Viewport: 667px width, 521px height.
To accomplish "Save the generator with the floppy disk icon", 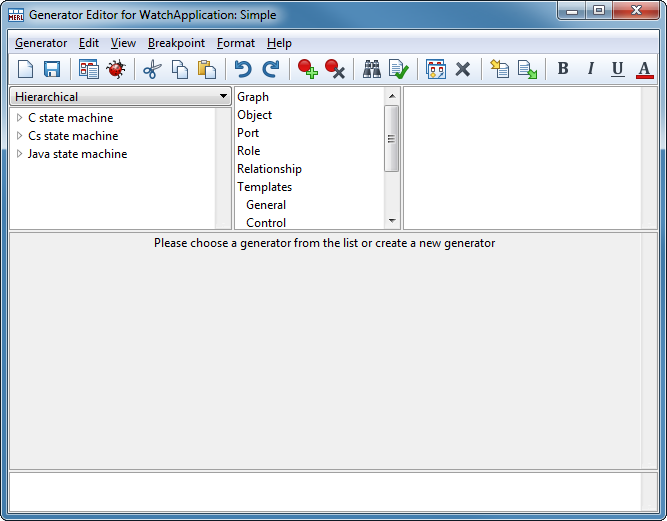I will pos(52,69).
